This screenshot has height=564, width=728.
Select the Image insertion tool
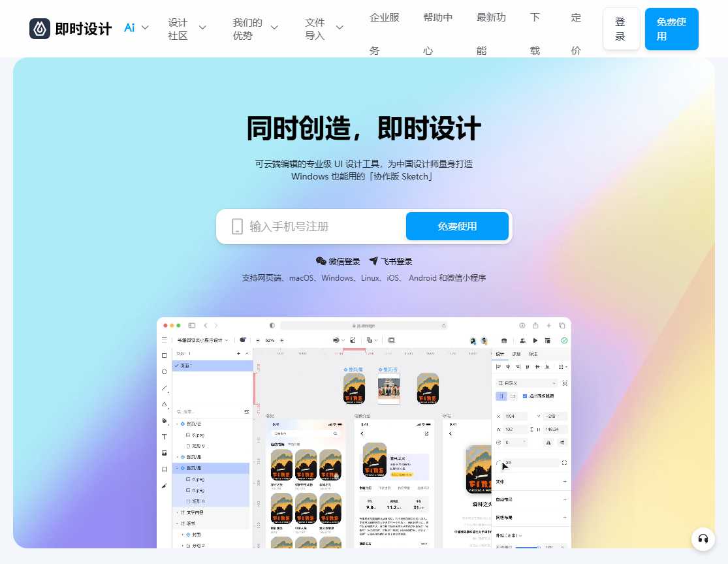tap(165, 452)
